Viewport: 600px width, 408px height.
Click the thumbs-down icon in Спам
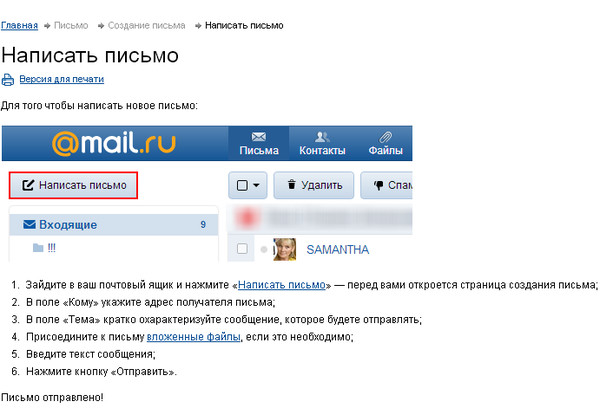378,186
